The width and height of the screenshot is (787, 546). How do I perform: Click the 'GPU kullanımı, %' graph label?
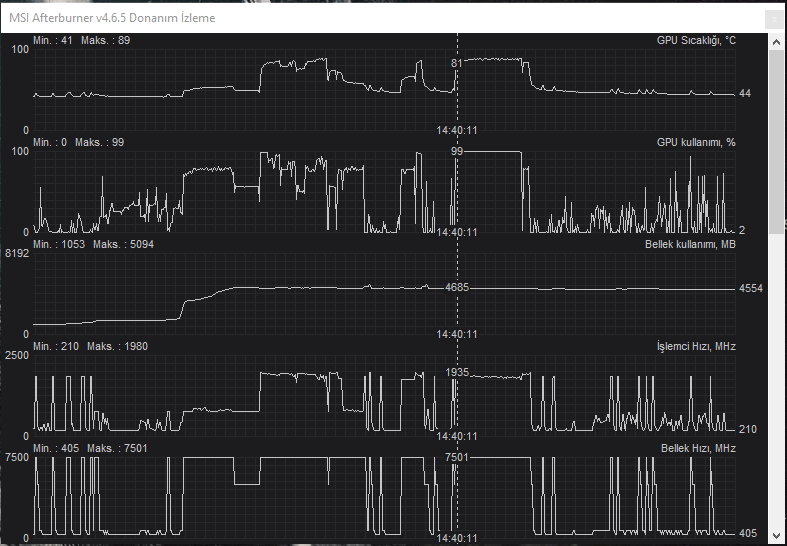pos(696,143)
